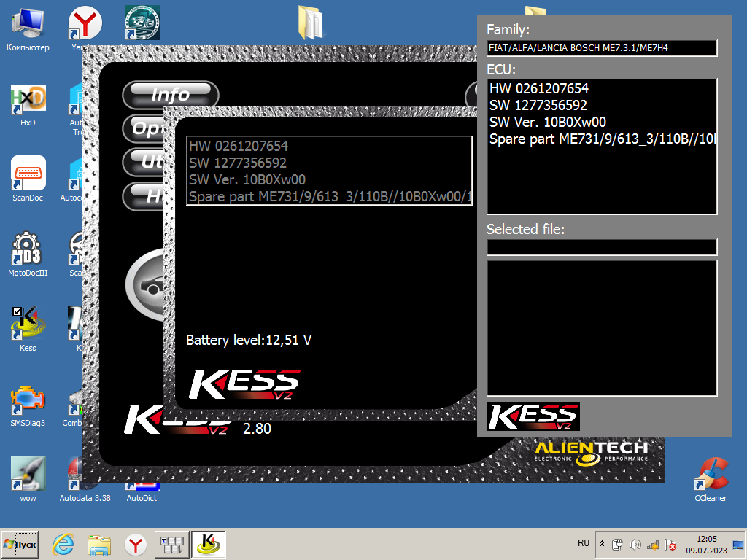This screenshot has height=560, width=747.
Task: Switch to KESS V2 in taskbar
Action: [208, 544]
